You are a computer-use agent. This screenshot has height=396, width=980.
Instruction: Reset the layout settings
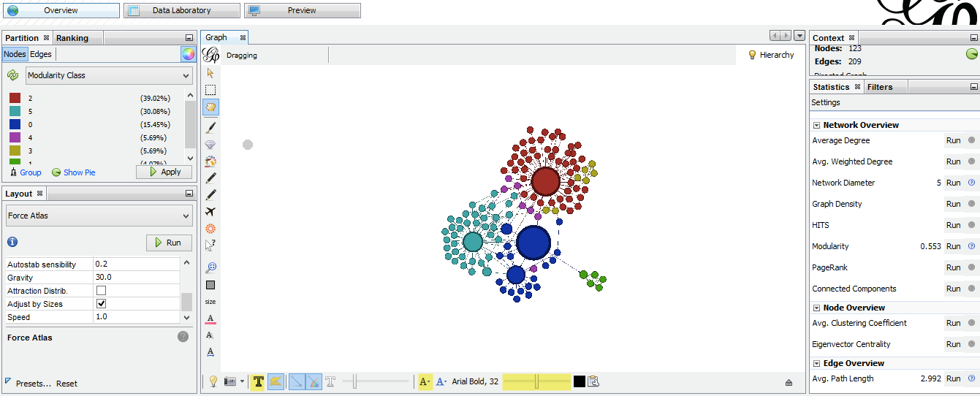[67, 384]
